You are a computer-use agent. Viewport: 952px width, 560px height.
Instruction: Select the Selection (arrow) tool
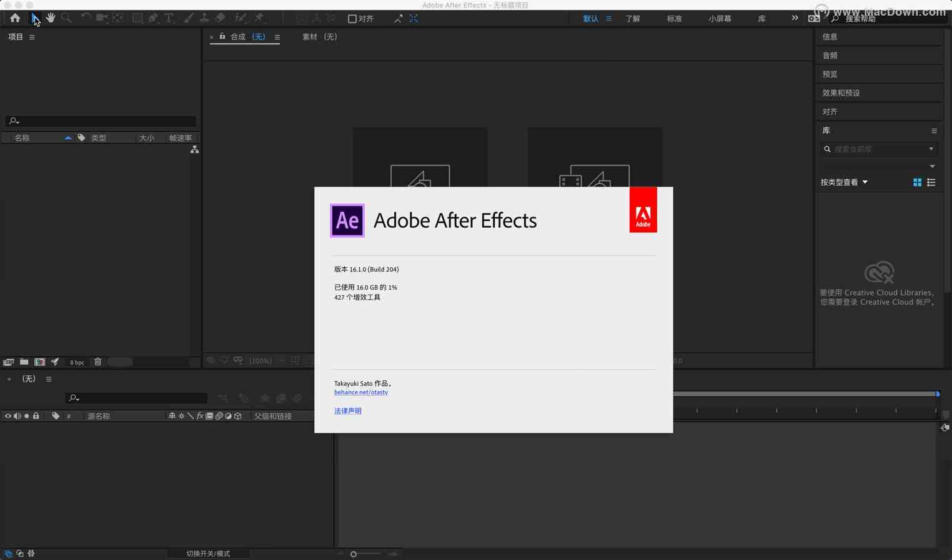tap(35, 19)
